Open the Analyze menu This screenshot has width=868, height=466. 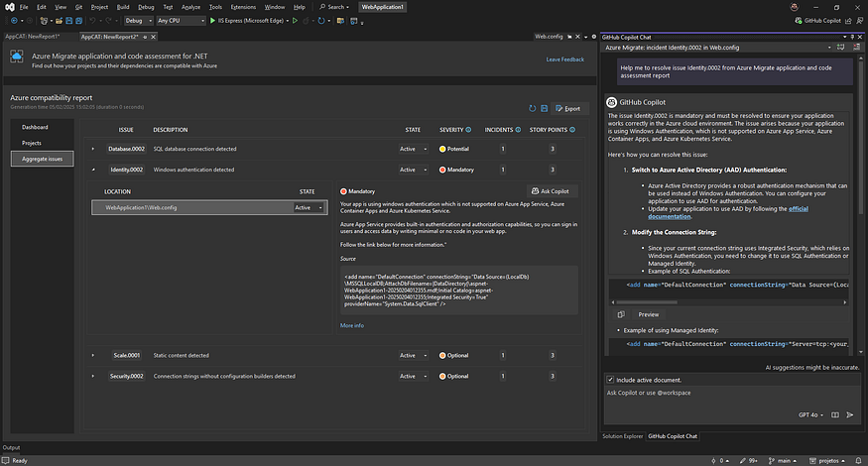(190, 7)
